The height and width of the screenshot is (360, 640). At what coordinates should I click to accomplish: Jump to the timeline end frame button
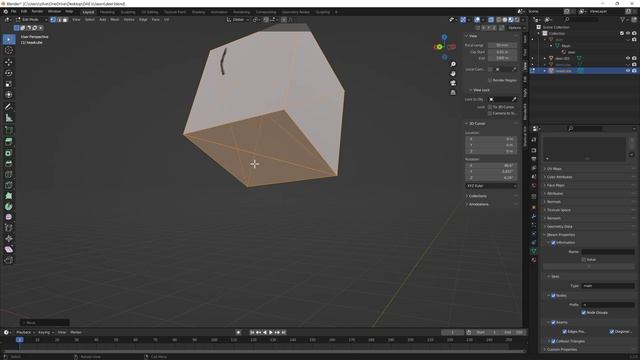click(x=284, y=332)
